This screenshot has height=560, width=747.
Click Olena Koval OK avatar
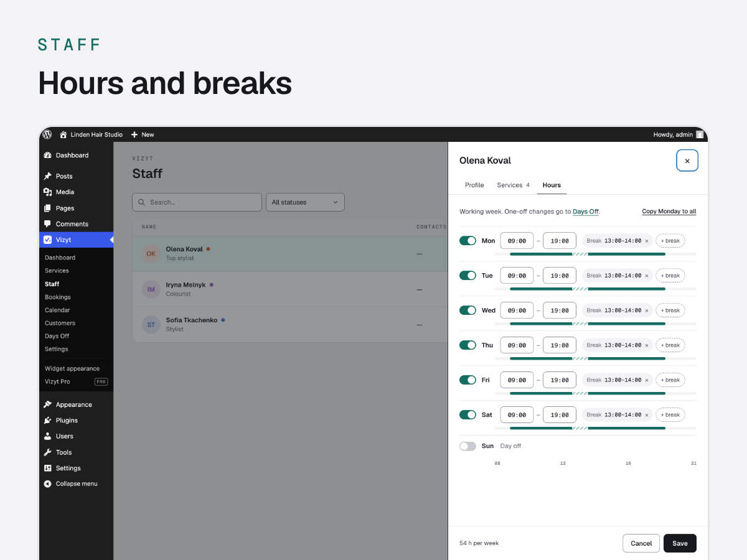point(151,254)
